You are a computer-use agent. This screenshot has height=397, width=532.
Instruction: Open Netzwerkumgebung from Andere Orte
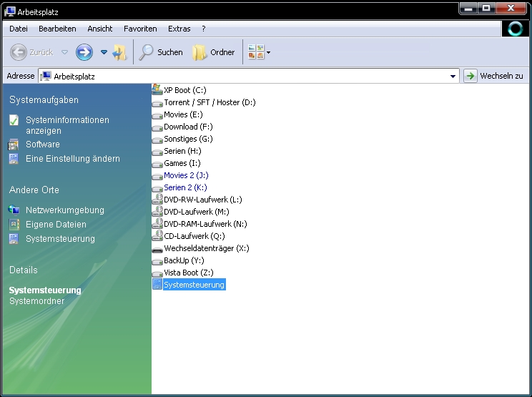(65, 210)
